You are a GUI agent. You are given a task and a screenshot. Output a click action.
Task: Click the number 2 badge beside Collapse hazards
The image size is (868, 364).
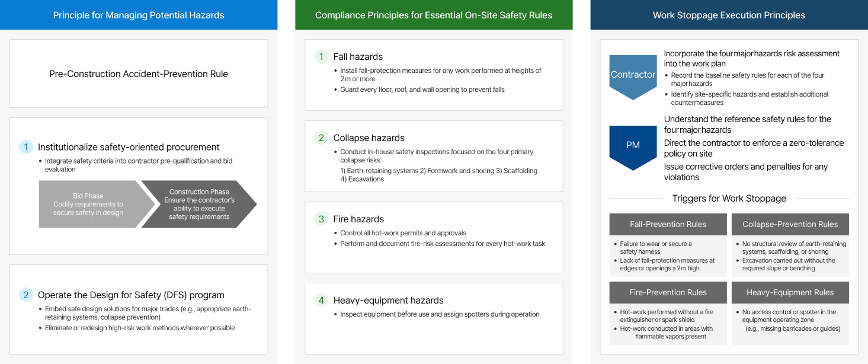[321, 138]
